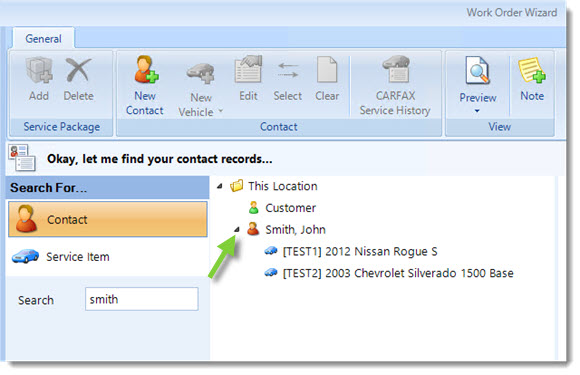The image size is (580, 375).
Task: Click the Preview icon
Action: pyautogui.click(x=477, y=70)
